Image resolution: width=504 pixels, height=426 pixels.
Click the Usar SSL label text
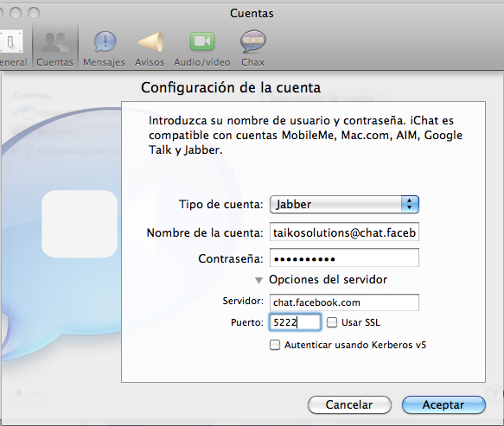pos(361,322)
